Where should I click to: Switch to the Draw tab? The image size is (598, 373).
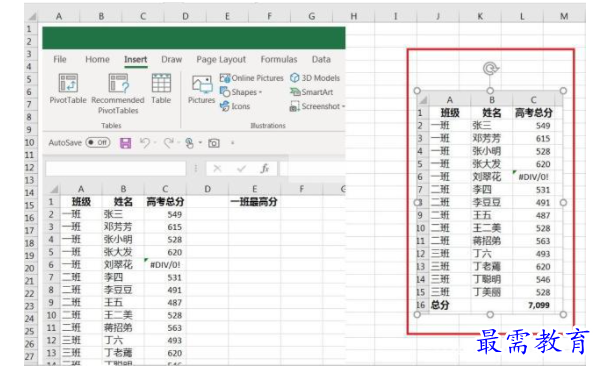click(x=172, y=59)
